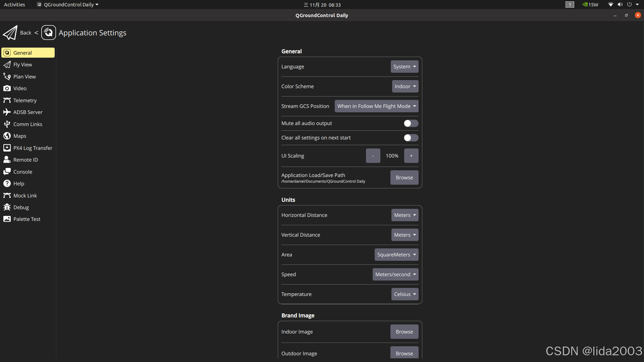Click the Back label text

[x=25, y=33]
